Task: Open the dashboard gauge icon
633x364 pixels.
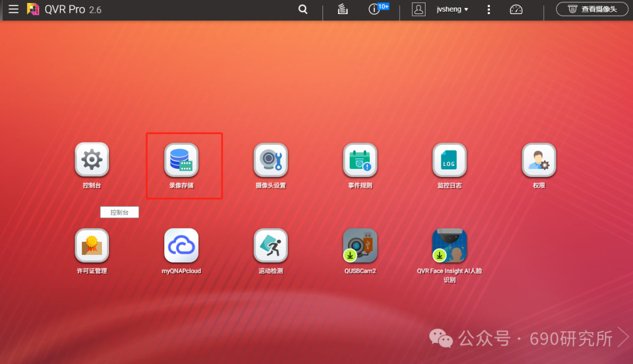Action: coord(516,9)
